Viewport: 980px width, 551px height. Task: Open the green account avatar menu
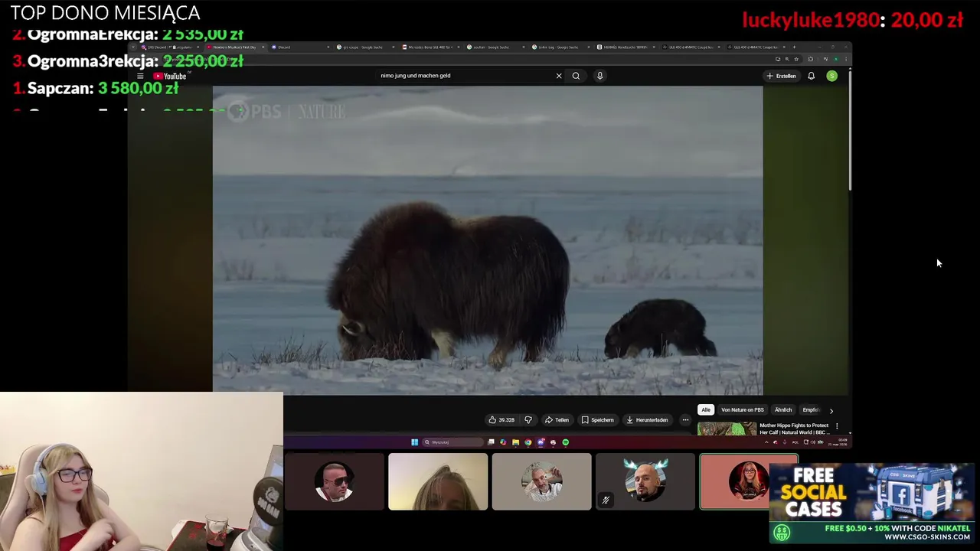point(831,76)
